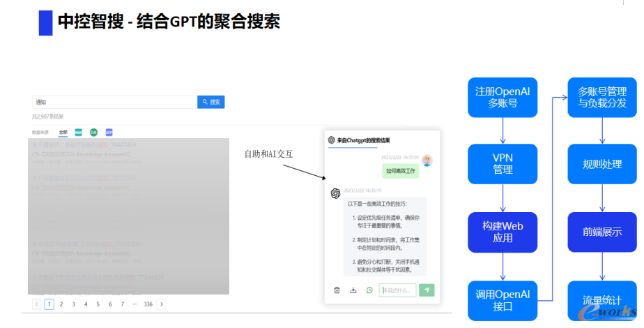Screen dimensions: 644x328
Task: Click the 数据来源 label
Action: pyautogui.click(x=40, y=133)
